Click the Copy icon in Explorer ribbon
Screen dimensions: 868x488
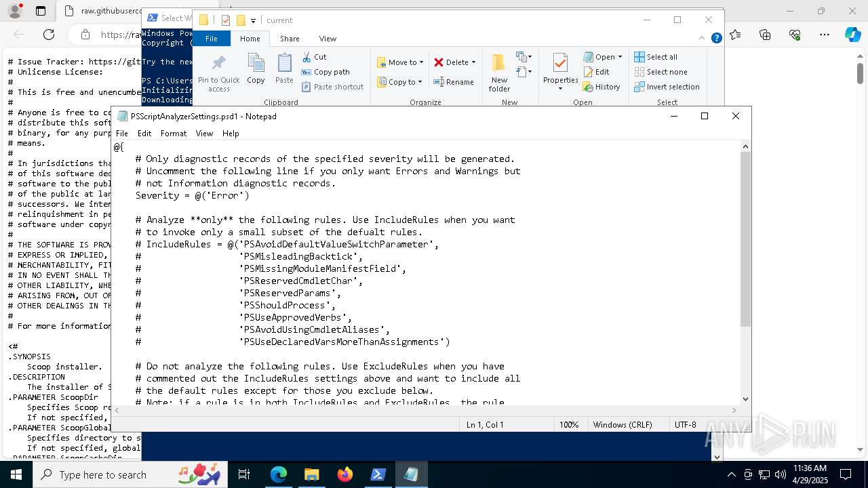tap(256, 68)
